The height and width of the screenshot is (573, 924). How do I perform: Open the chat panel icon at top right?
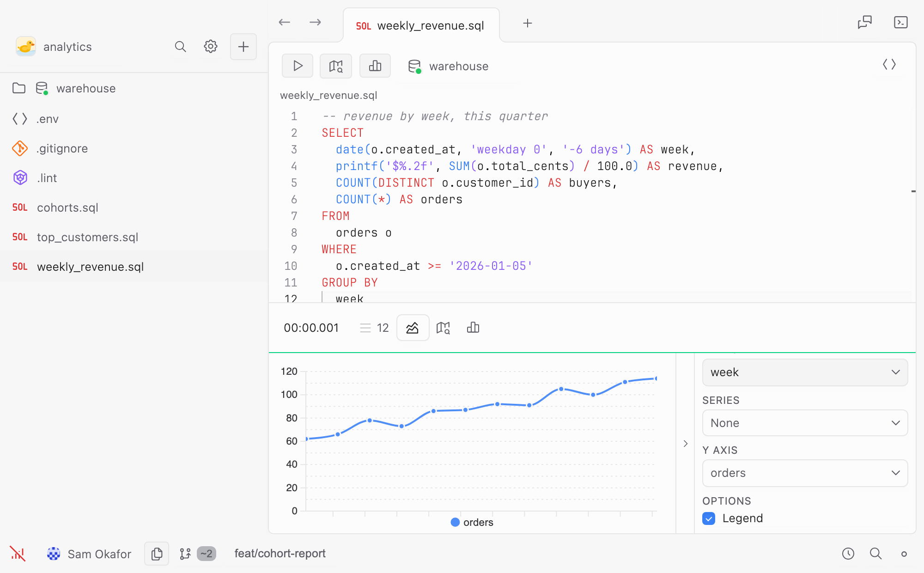click(864, 22)
